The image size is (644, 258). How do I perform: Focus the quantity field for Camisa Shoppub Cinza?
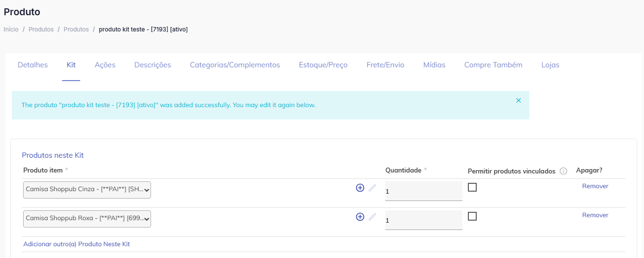pyautogui.click(x=423, y=191)
